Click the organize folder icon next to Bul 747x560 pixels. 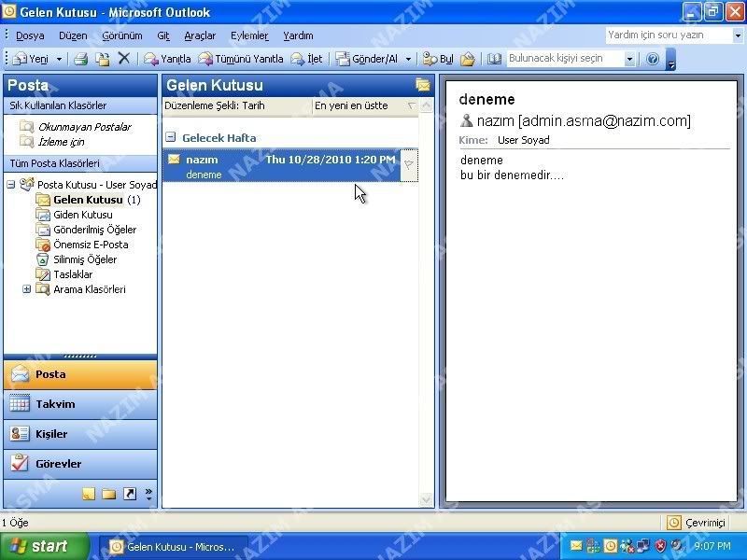(x=468, y=59)
